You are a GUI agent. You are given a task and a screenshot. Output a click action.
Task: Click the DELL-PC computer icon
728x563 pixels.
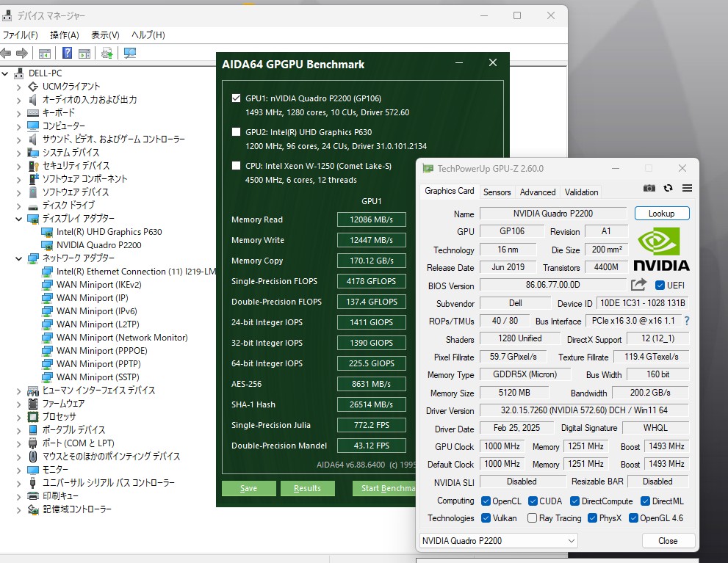pyautogui.click(x=19, y=73)
